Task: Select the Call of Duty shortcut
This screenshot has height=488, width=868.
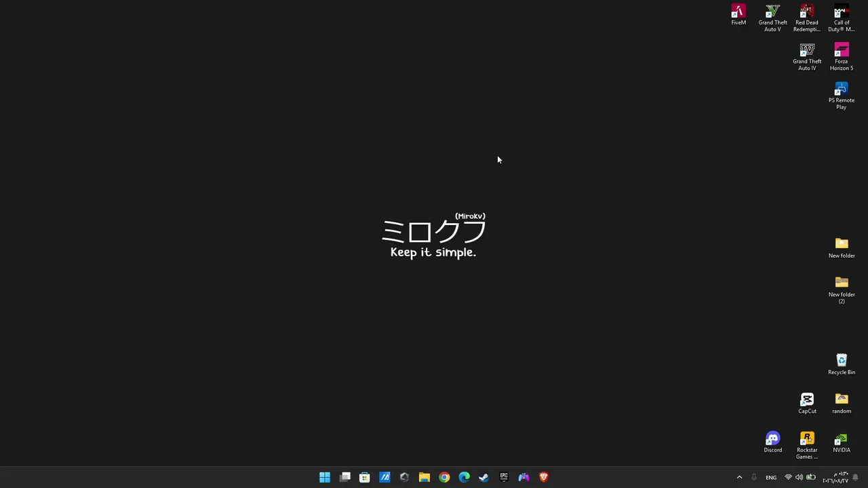Action: click(x=842, y=18)
